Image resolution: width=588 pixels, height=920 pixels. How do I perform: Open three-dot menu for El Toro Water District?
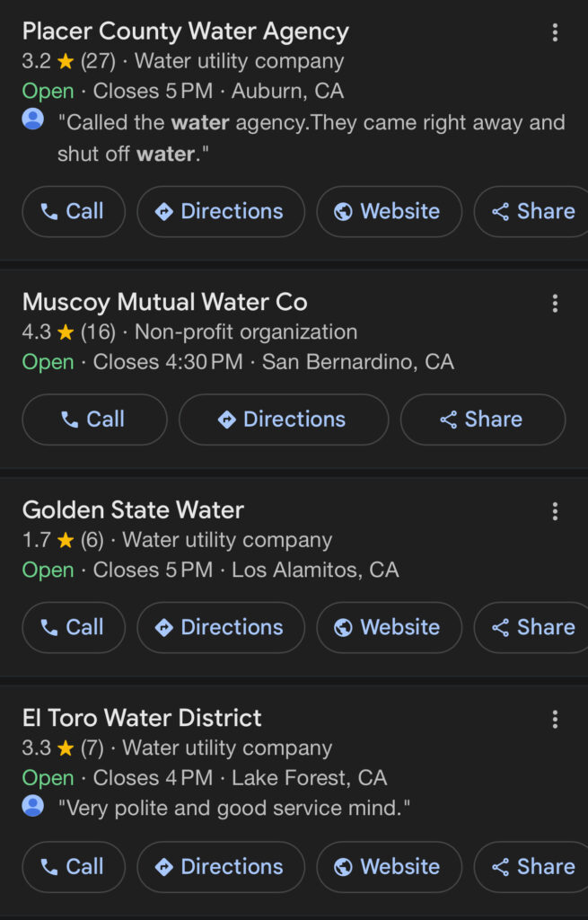pos(555,720)
